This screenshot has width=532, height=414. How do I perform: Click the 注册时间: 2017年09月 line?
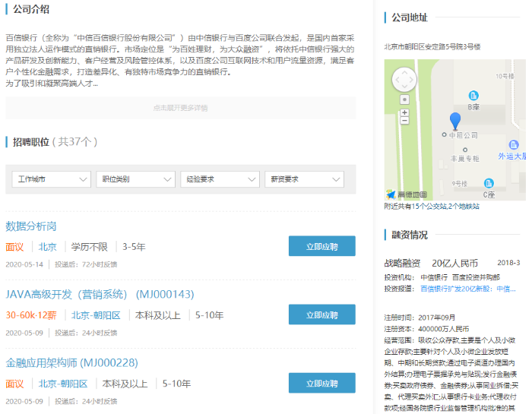point(420,318)
